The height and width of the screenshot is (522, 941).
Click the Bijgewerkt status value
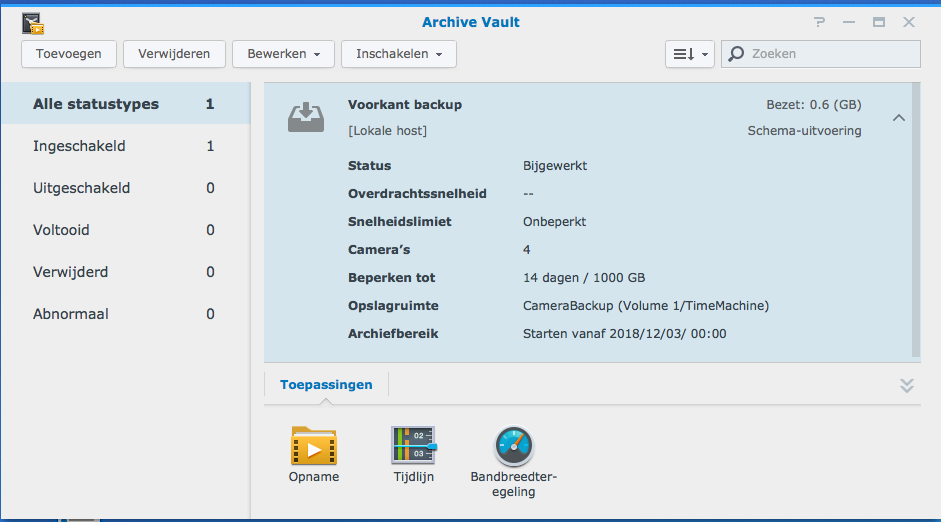point(555,166)
